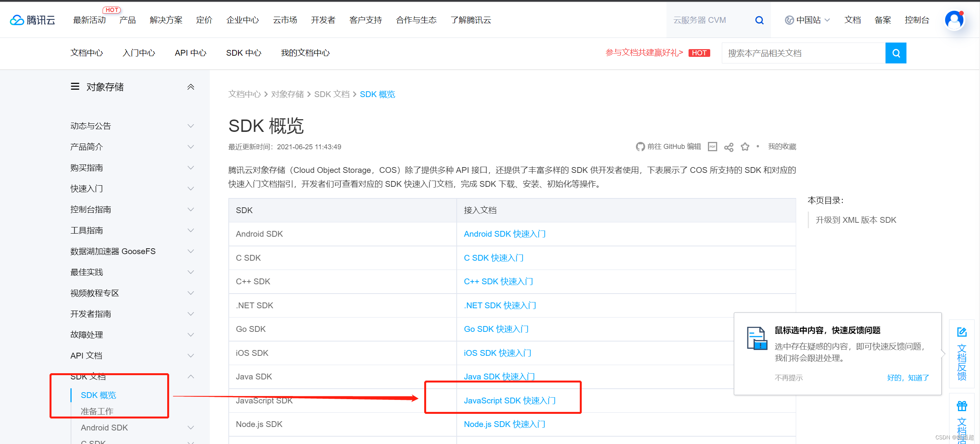Click the 备案 link in header
This screenshot has height=444, width=980.
coord(883,20)
